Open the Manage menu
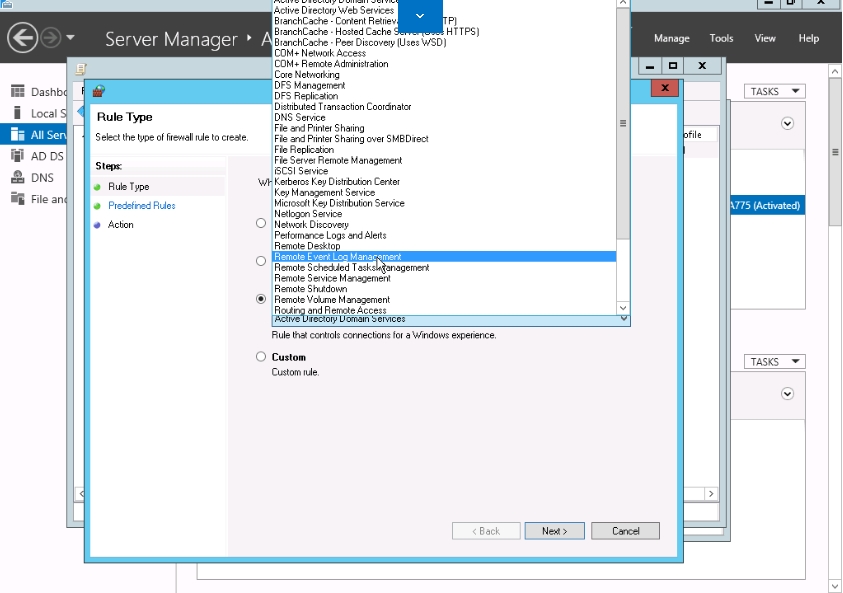The width and height of the screenshot is (843, 593). click(x=671, y=39)
